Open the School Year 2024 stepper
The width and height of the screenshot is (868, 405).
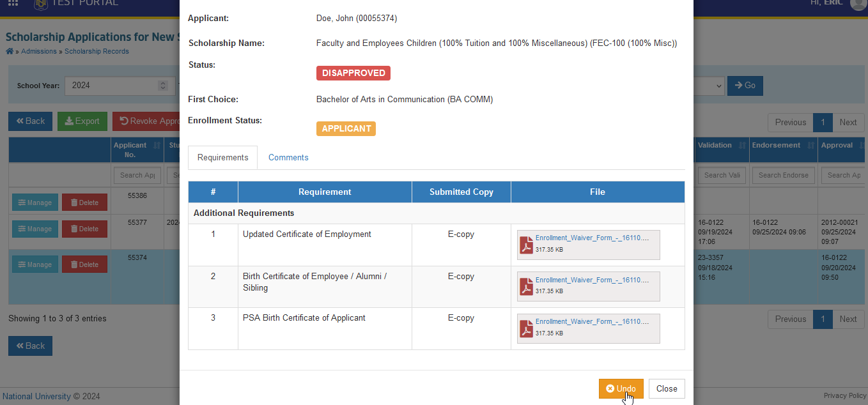(163, 86)
